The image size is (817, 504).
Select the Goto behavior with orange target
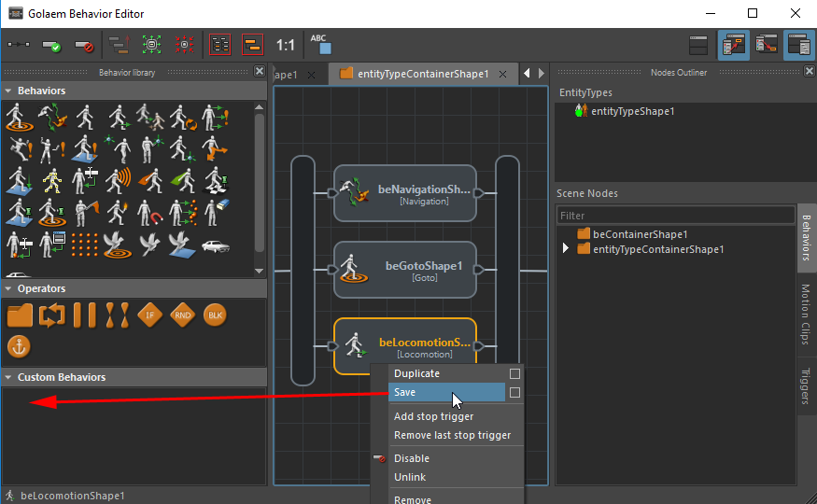tap(20, 118)
